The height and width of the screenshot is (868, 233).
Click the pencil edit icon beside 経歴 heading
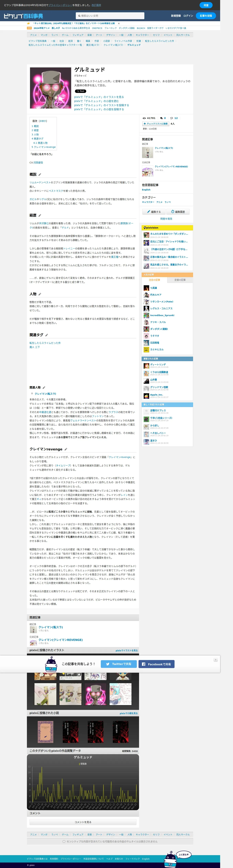pyautogui.click(x=40, y=215)
